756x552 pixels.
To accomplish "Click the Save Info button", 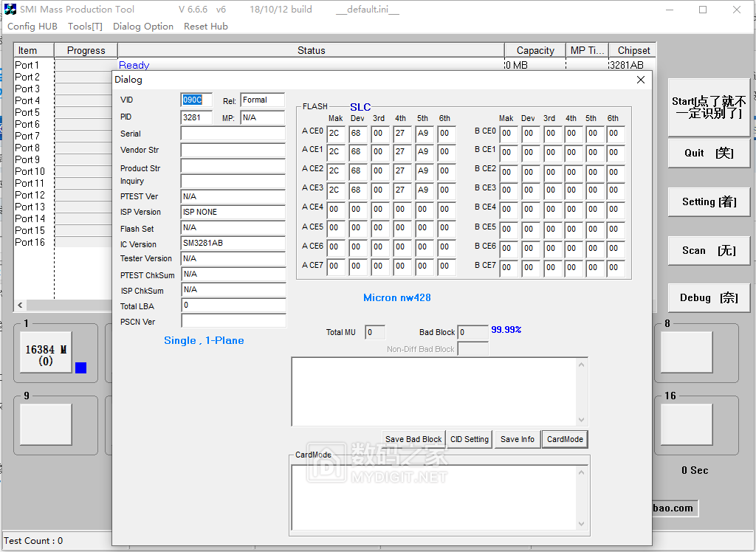I will click(x=517, y=439).
